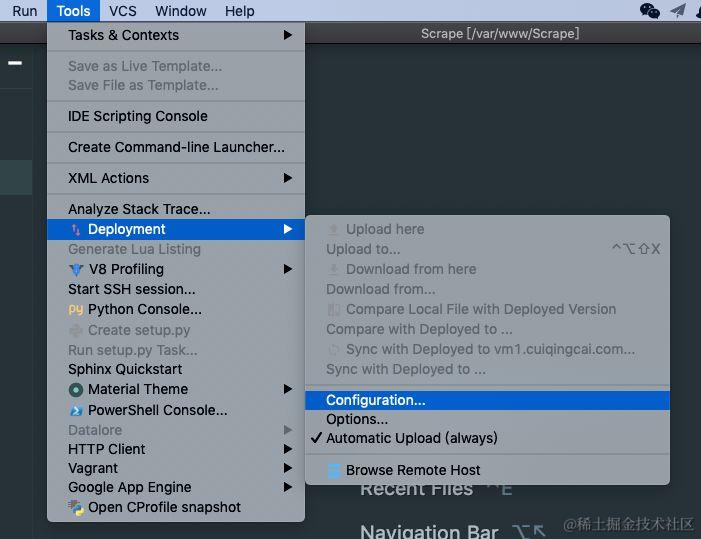Click the Deployment submenu arrow
Viewport: 701px width, 539px height.
(x=287, y=229)
